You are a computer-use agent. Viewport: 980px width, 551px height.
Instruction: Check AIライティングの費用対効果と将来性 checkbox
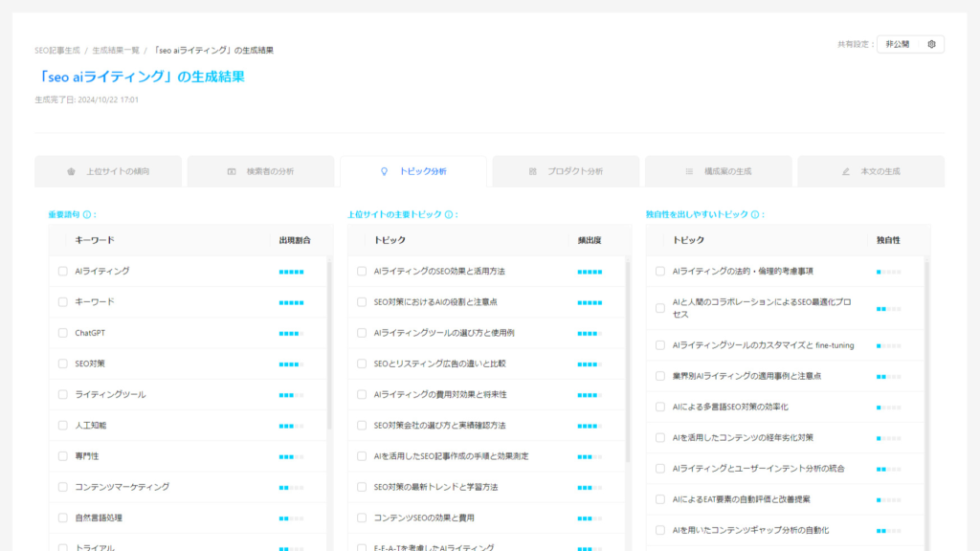pos(361,394)
